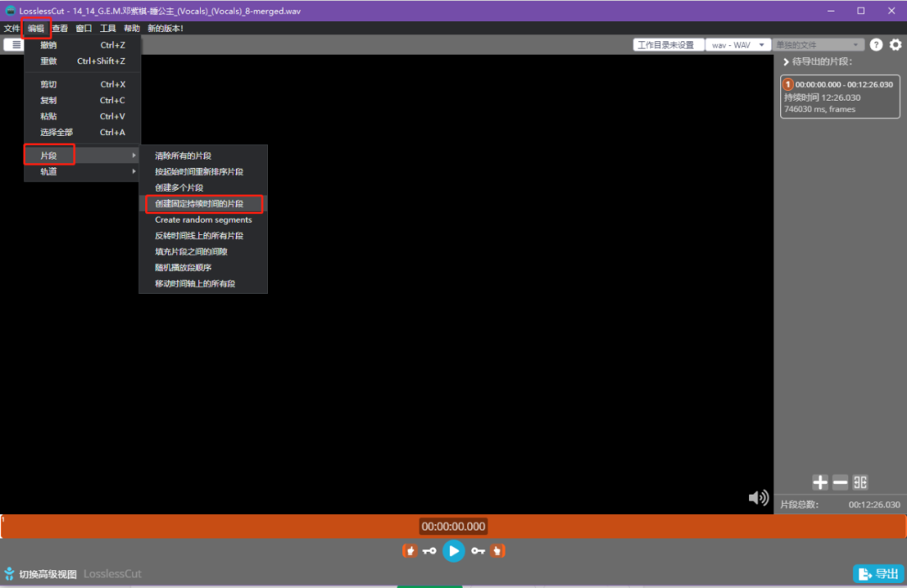Choose 重做 Ctrl+Shift+Z entry
907x588 pixels.
82,60
